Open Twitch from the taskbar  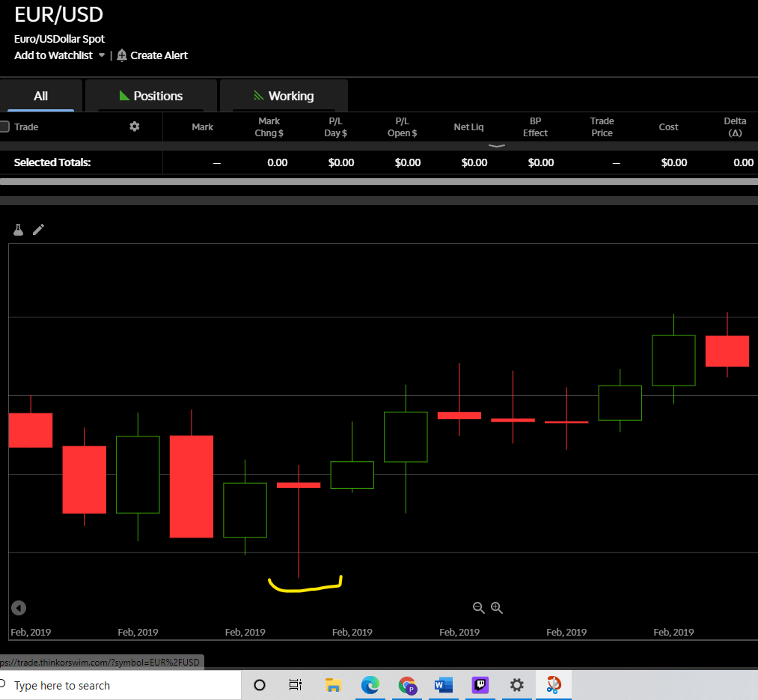click(480, 685)
